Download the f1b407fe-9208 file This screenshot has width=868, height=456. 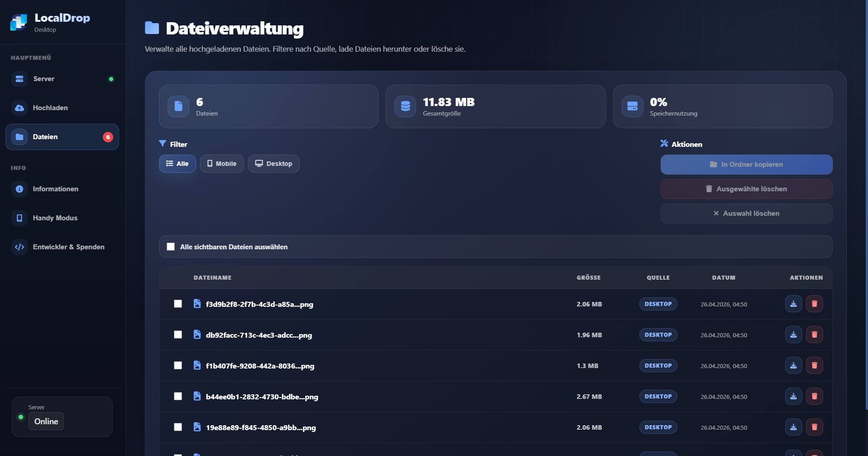pyautogui.click(x=794, y=365)
